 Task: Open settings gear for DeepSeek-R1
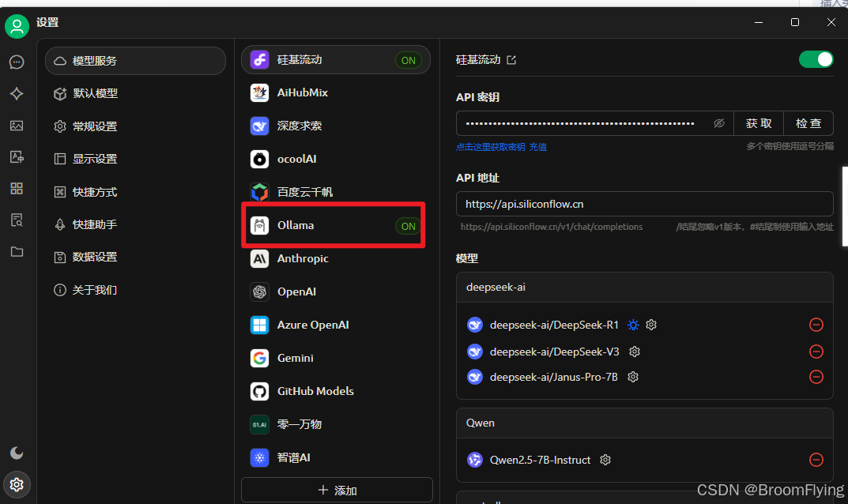point(651,325)
